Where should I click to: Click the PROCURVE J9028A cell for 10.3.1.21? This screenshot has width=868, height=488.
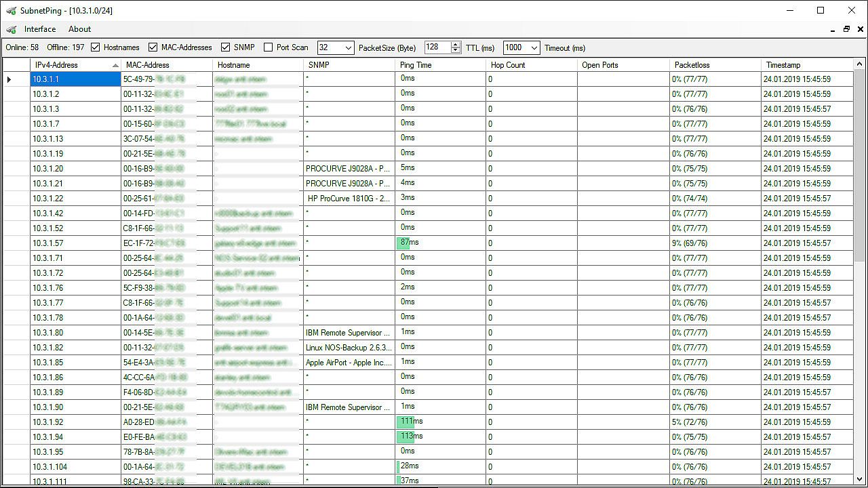click(349, 184)
